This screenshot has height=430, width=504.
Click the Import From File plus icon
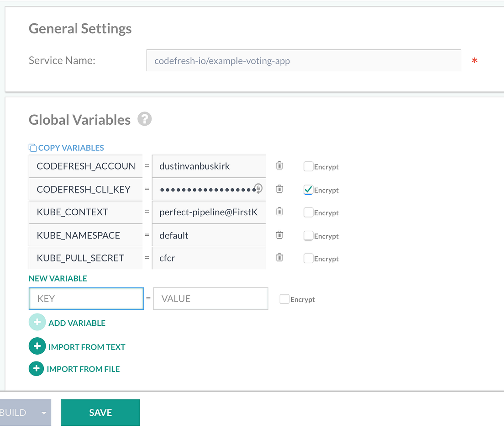[x=37, y=368]
